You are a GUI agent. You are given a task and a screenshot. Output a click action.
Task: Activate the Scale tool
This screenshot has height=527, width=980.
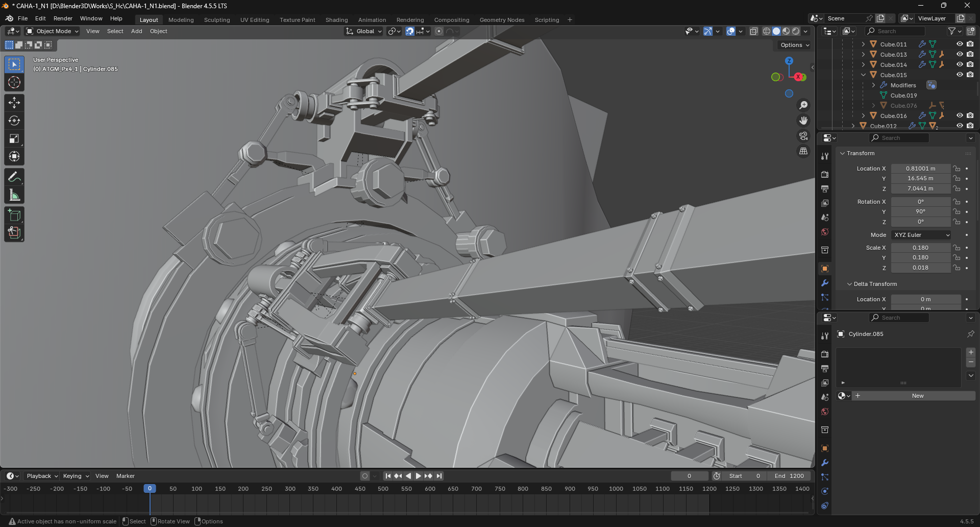14,138
